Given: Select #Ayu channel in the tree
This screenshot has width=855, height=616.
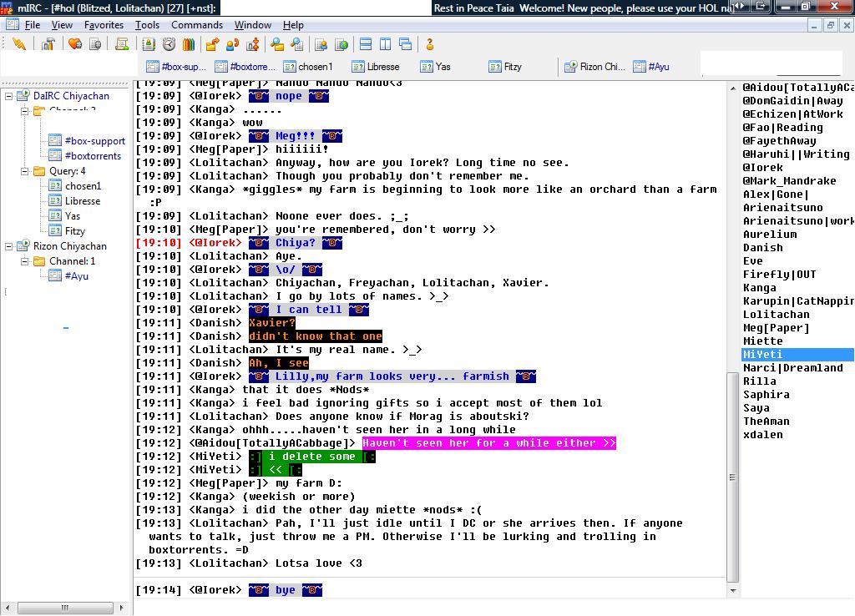Looking at the screenshot, I should click(76, 276).
